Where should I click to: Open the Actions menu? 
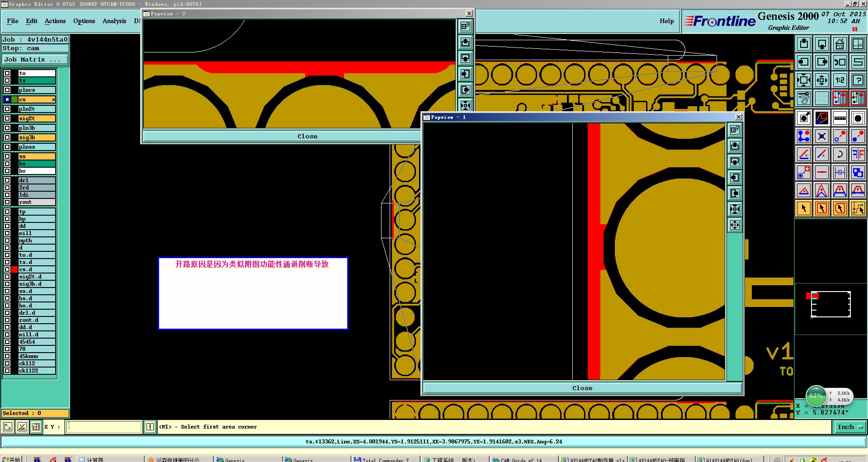click(55, 21)
